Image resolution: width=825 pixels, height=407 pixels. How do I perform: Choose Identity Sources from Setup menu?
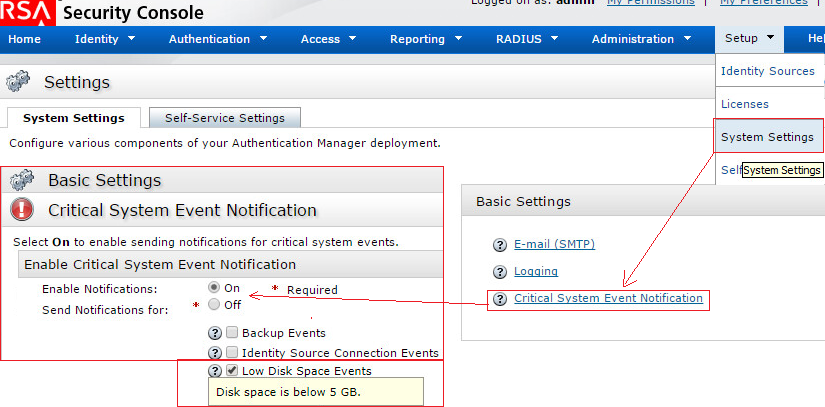(767, 71)
